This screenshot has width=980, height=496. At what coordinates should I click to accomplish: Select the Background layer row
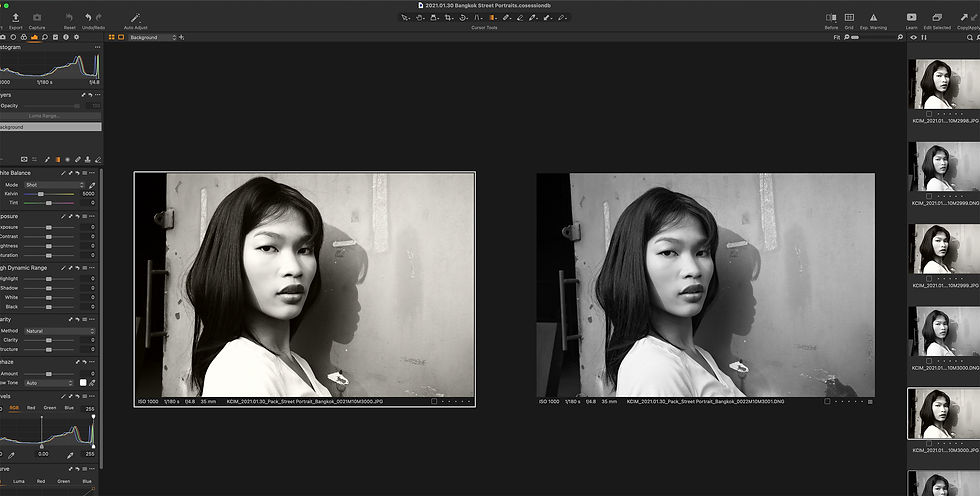coord(50,127)
